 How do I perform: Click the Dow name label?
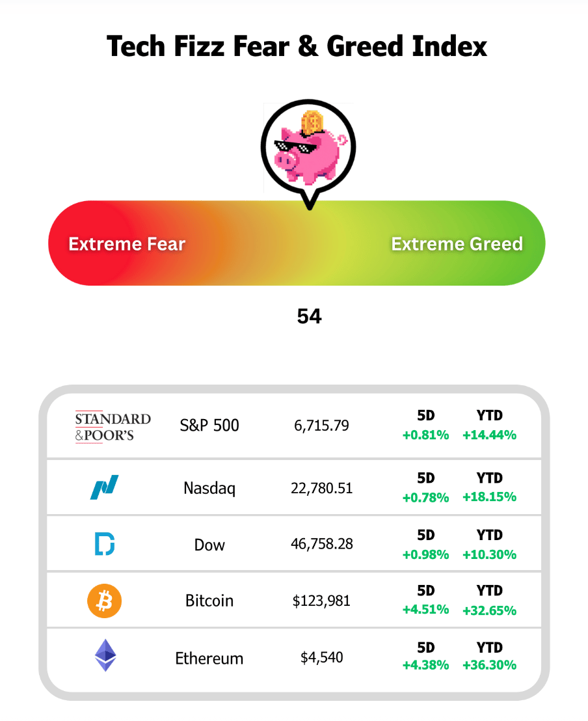click(209, 544)
